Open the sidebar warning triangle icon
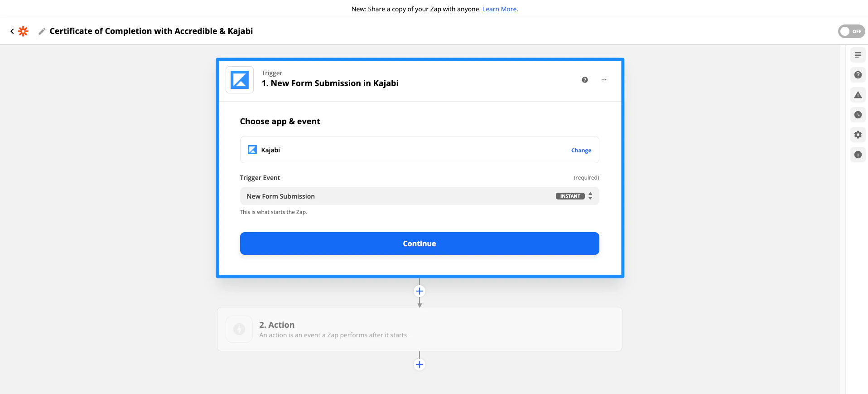The width and height of the screenshot is (868, 394). tap(858, 95)
